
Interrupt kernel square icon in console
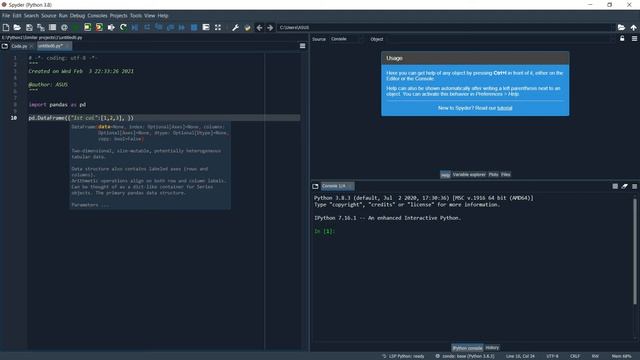pyautogui.click(x=615, y=186)
